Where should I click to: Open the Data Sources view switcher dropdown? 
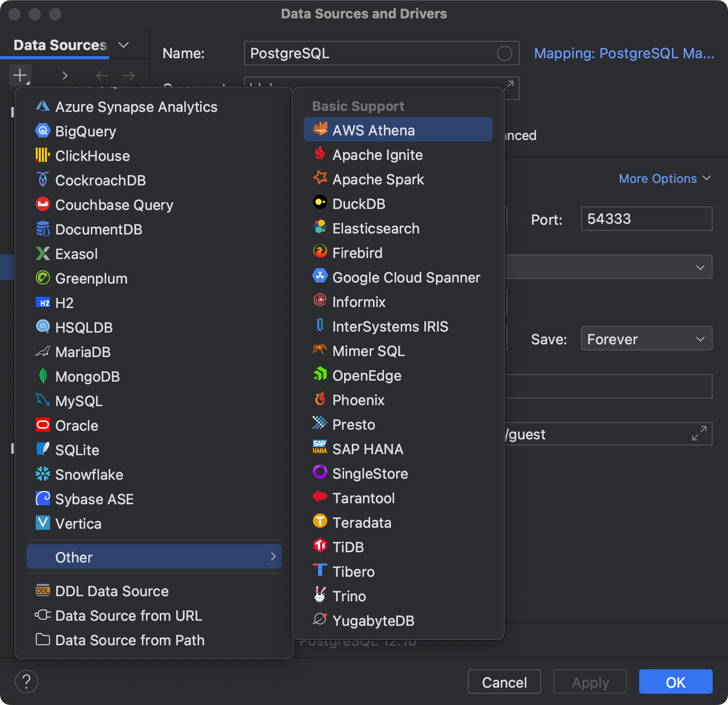[123, 45]
